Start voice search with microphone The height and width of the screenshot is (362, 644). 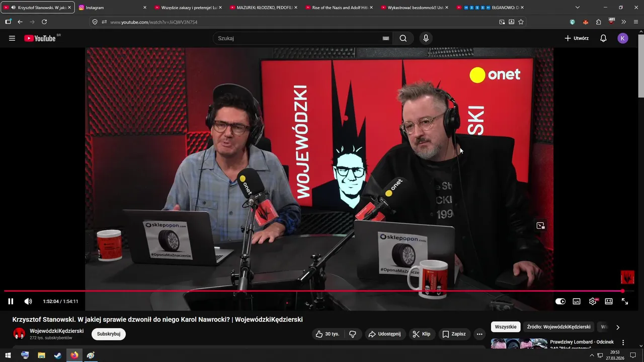(426, 38)
